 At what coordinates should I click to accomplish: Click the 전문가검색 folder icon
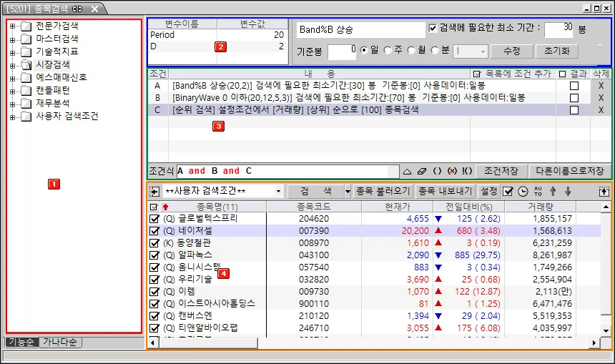pyautogui.click(x=26, y=26)
